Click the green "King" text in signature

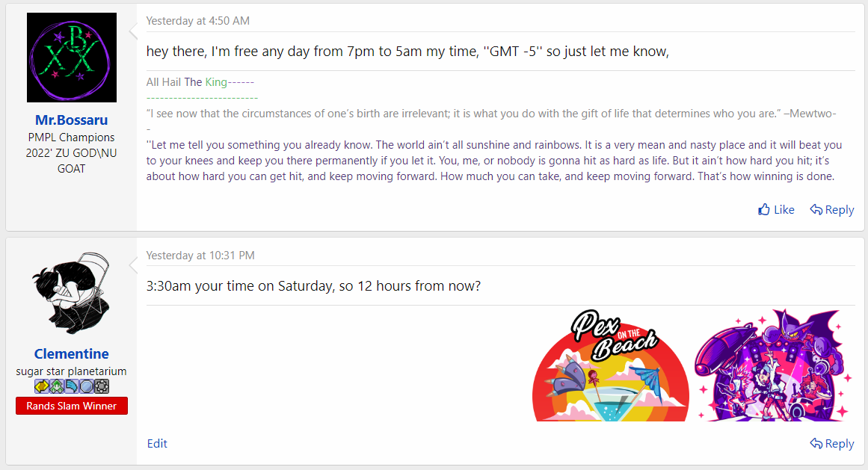pos(216,82)
